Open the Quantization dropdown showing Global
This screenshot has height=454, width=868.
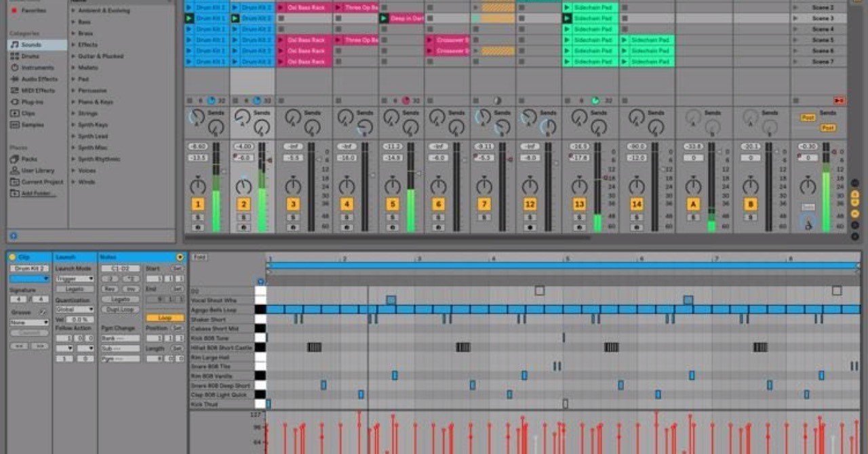tap(74, 309)
